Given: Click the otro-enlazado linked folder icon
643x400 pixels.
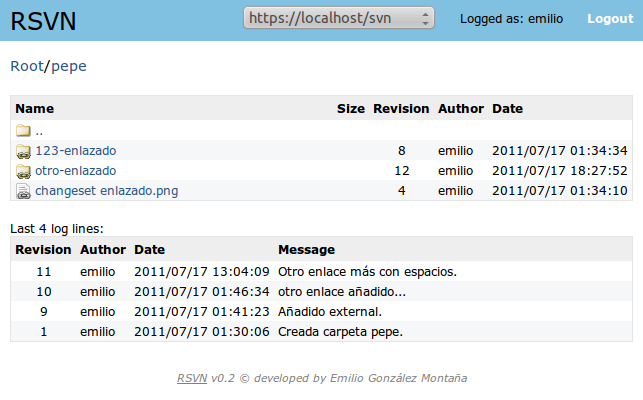Looking at the screenshot, I should [23, 171].
